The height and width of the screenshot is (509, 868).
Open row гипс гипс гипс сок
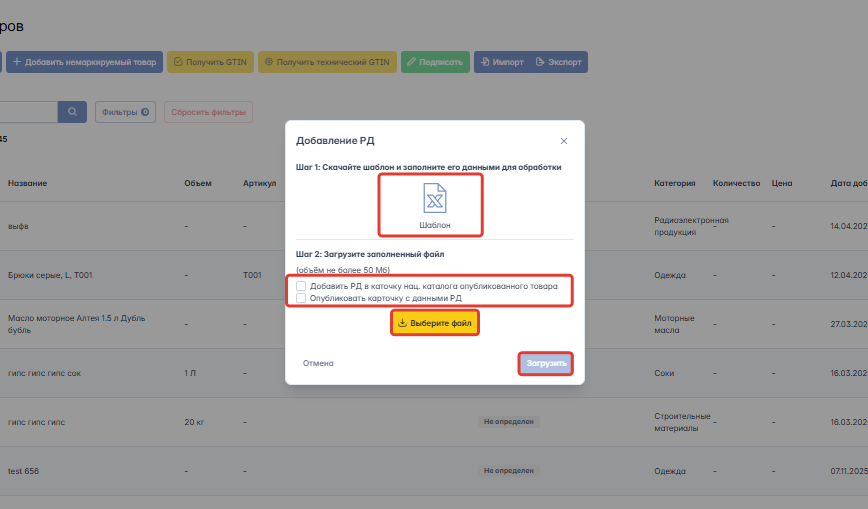tap(44, 373)
